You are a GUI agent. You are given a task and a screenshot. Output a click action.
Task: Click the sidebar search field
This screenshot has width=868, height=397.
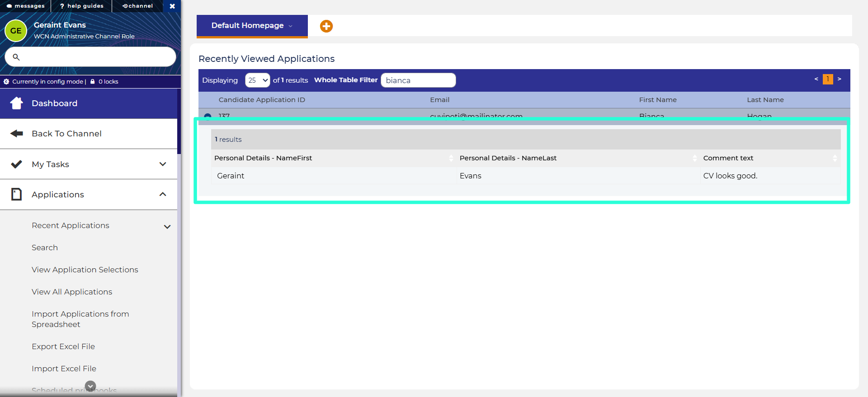coord(90,57)
